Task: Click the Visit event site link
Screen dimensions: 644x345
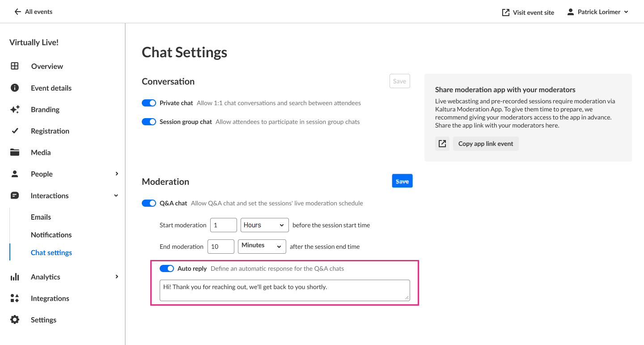Action: (x=528, y=13)
